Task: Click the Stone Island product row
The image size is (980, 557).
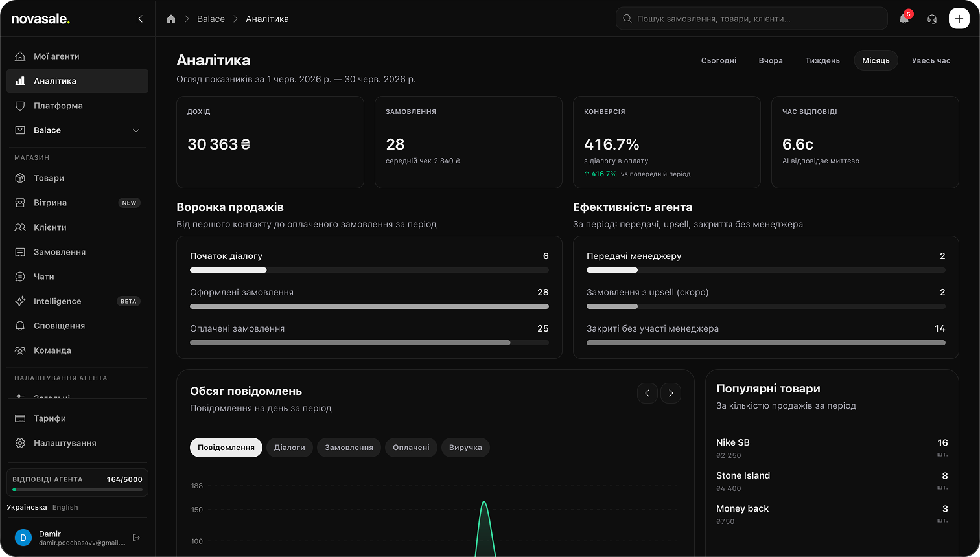Action: coord(832,481)
